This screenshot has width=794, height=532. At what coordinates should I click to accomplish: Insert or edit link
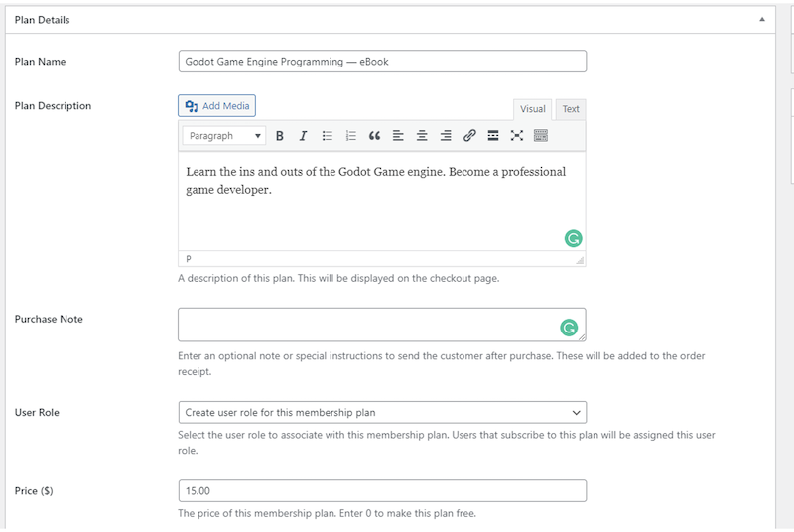pos(469,136)
